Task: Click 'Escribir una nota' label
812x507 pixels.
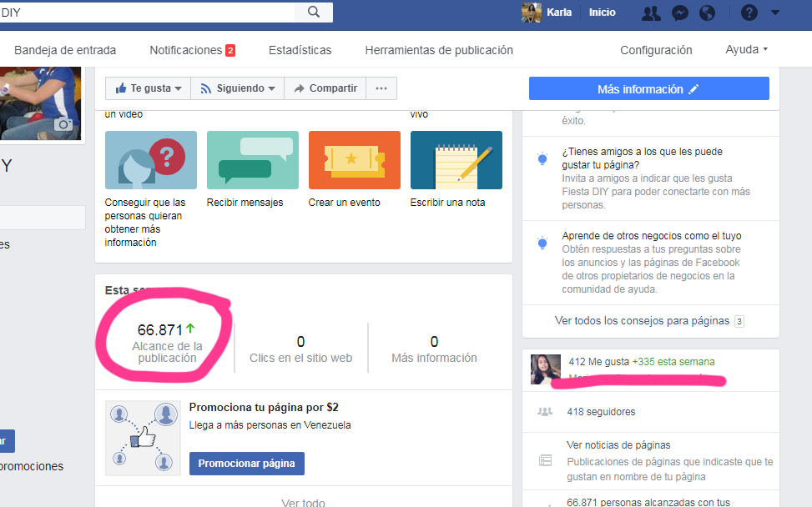Action: [448, 203]
